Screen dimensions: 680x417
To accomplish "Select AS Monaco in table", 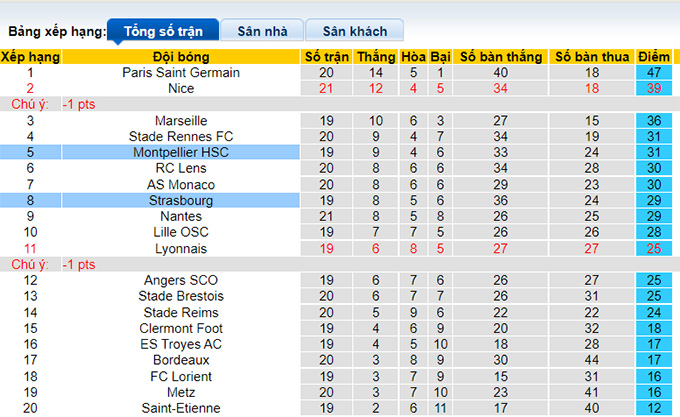I will [181, 185].
